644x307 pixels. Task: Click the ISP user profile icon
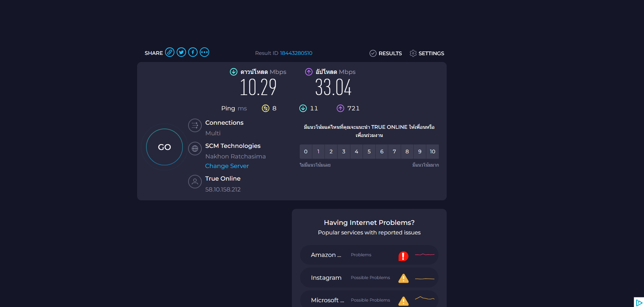point(195,182)
